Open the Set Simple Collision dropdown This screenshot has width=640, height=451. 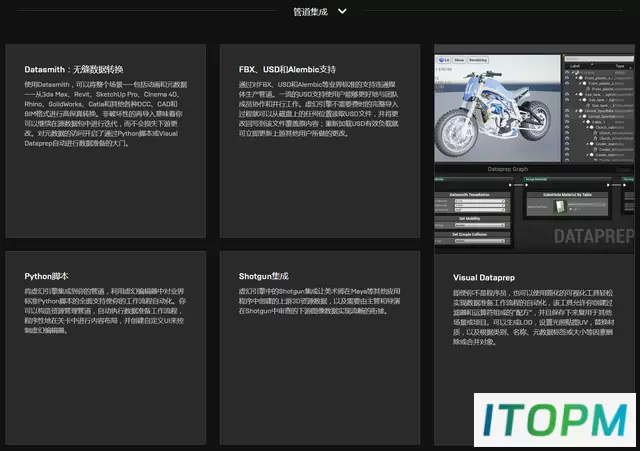click(480, 241)
